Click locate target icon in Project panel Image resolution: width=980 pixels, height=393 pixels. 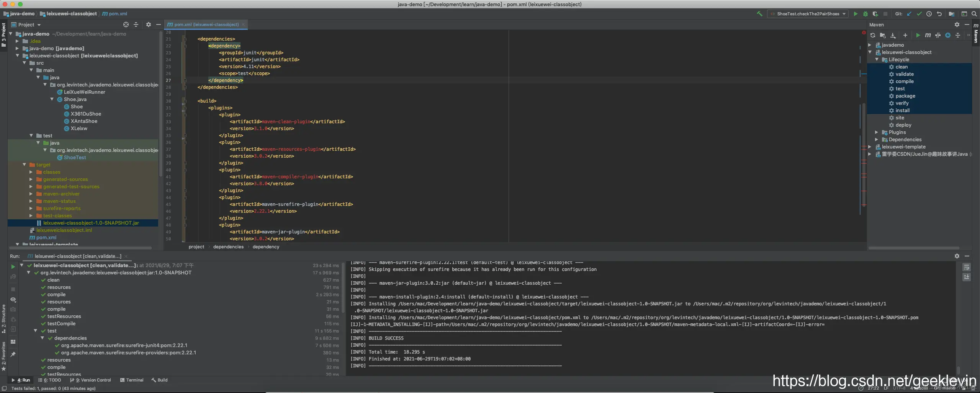pos(126,24)
